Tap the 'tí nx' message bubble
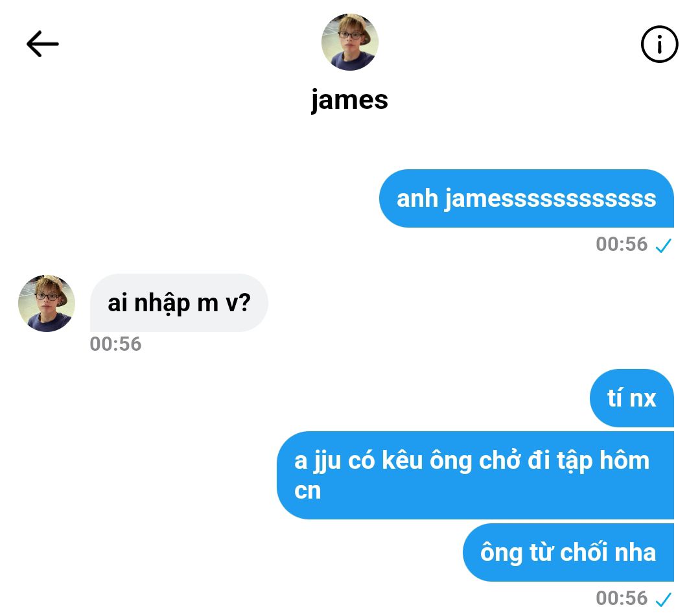The width and height of the screenshot is (700, 616). [x=632, y=398]
